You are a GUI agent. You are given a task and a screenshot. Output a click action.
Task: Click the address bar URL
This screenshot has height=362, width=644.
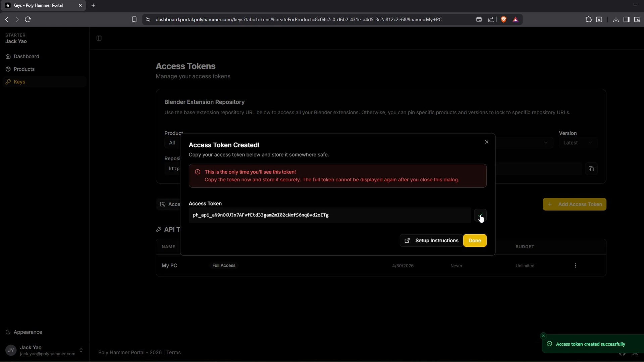click(299, 19)
